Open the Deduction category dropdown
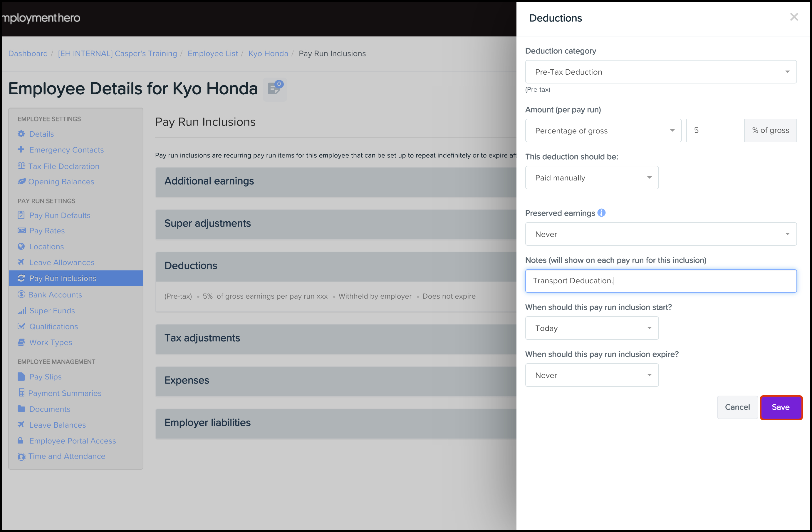 [x=660, y=72]
